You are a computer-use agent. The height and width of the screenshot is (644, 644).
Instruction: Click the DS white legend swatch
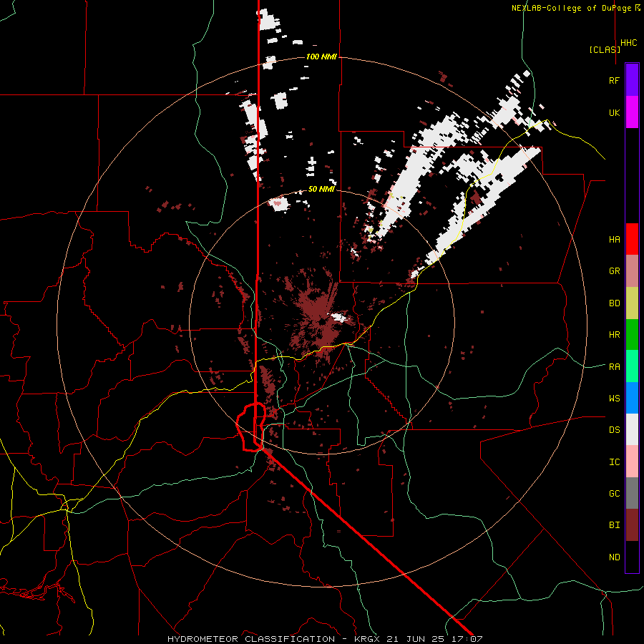[632, 429]
